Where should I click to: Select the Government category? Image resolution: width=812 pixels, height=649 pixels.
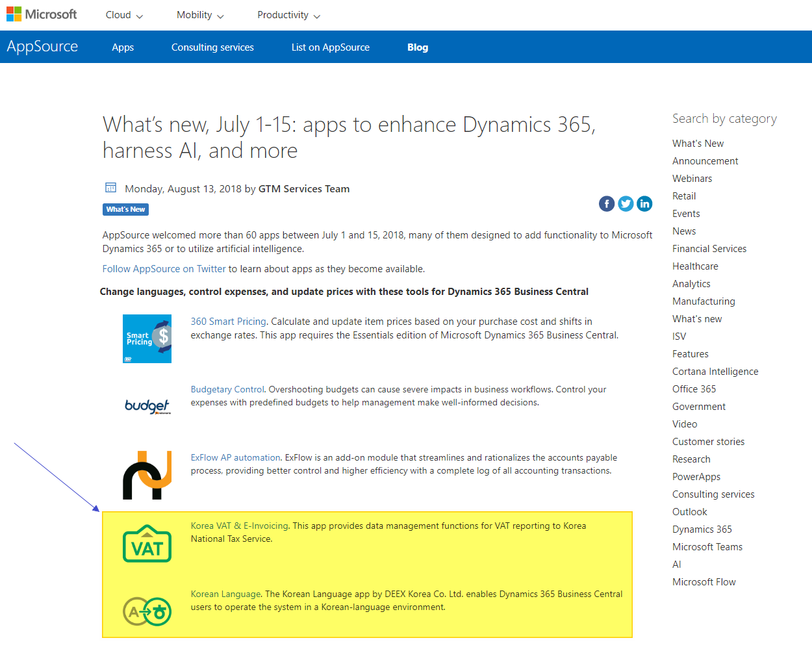pos(699,407)
